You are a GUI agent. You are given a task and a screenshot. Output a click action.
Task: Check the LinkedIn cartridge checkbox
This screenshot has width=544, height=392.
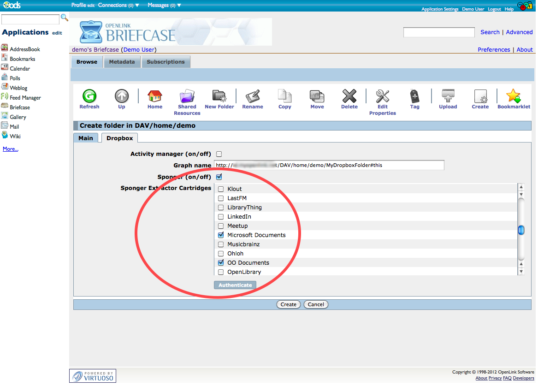click(221, 217)
